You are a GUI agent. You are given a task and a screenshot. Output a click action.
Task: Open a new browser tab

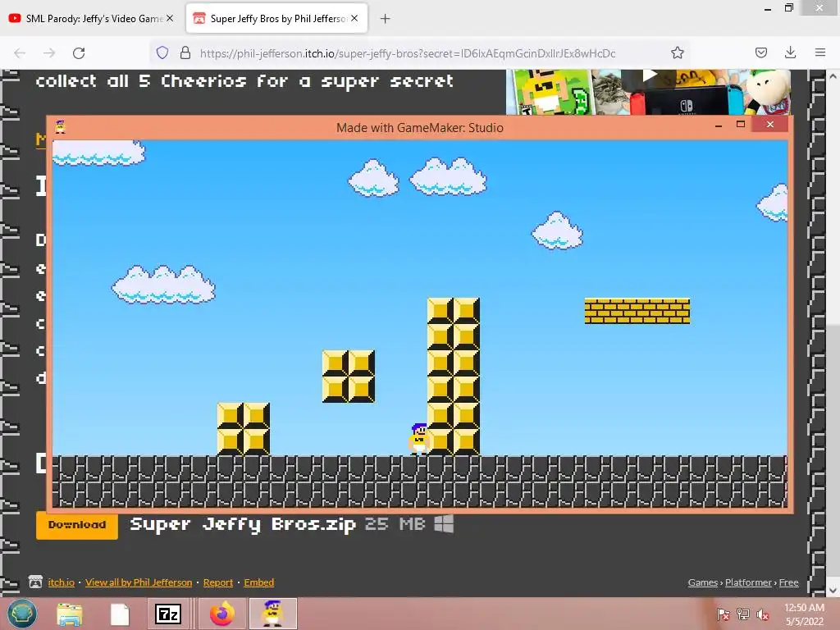385,19
